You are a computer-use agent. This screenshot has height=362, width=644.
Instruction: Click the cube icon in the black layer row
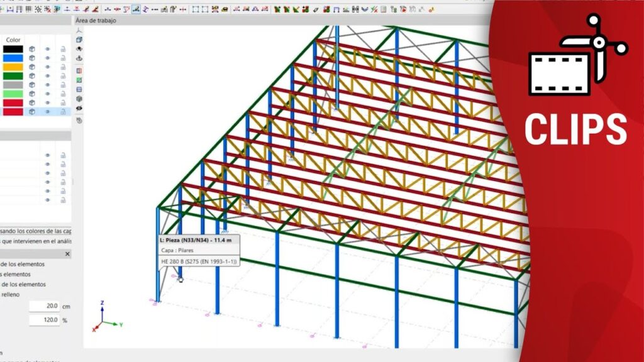tap(31, 49)
